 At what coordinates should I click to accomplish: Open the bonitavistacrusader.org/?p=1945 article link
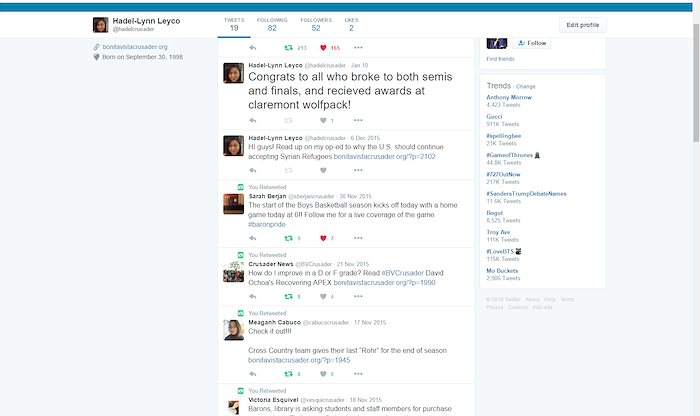tap(299, 360)
